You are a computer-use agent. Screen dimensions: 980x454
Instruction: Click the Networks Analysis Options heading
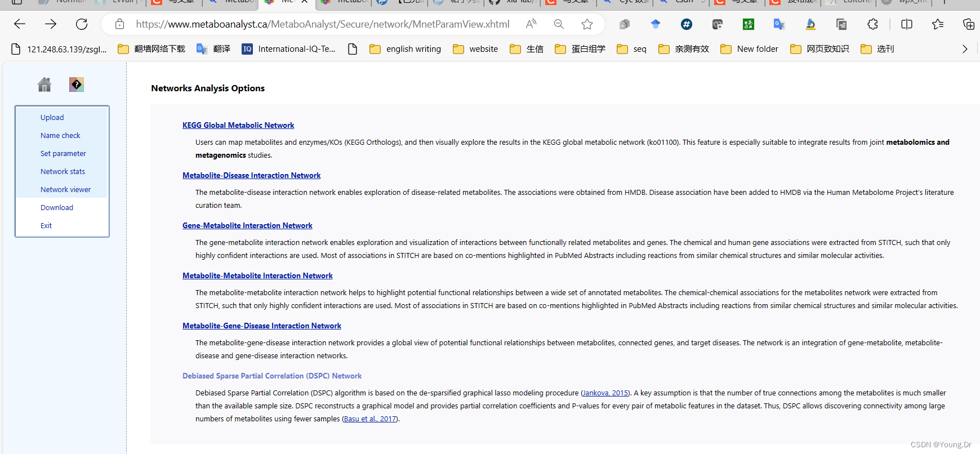(208, 88)
